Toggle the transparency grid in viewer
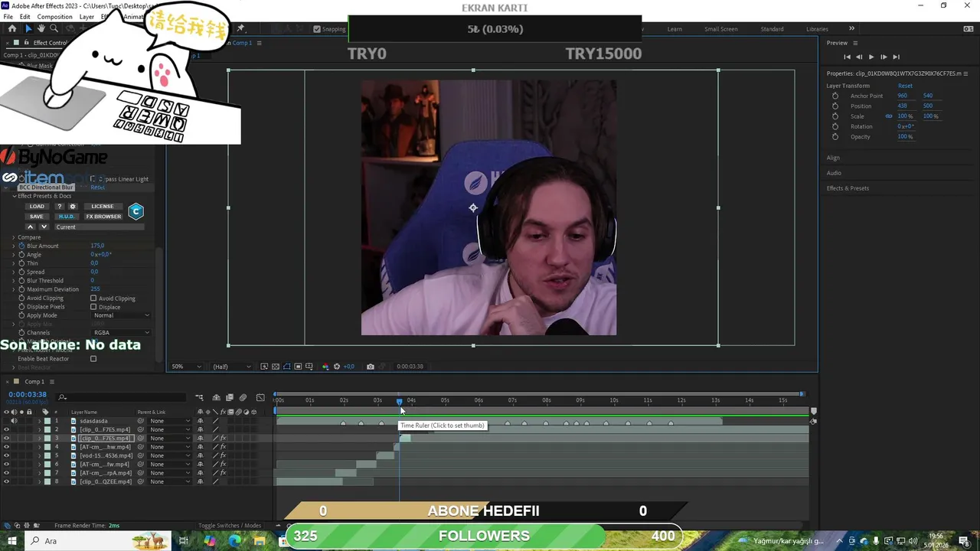 pos(276,367)
